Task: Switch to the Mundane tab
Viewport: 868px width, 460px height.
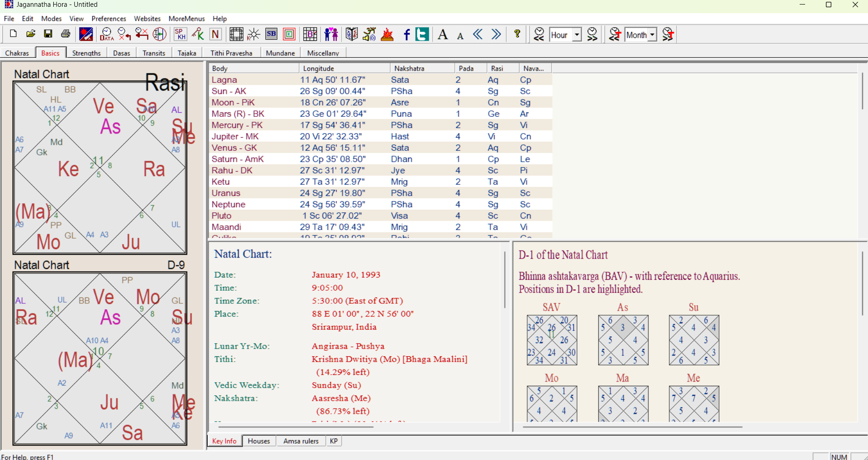Action: 281,53
